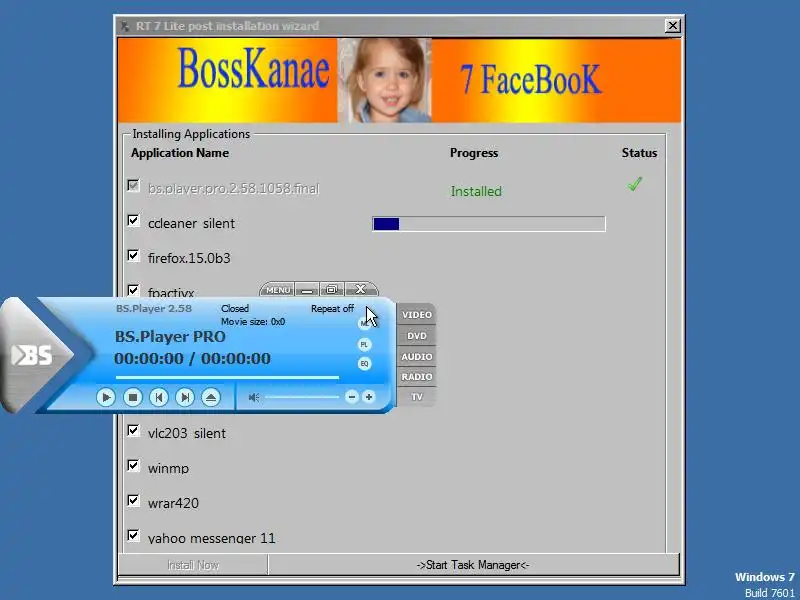Viewport: 800px width, 600px height.
Task: Switch to the RADIO tab
Action: tap(416, 377)
